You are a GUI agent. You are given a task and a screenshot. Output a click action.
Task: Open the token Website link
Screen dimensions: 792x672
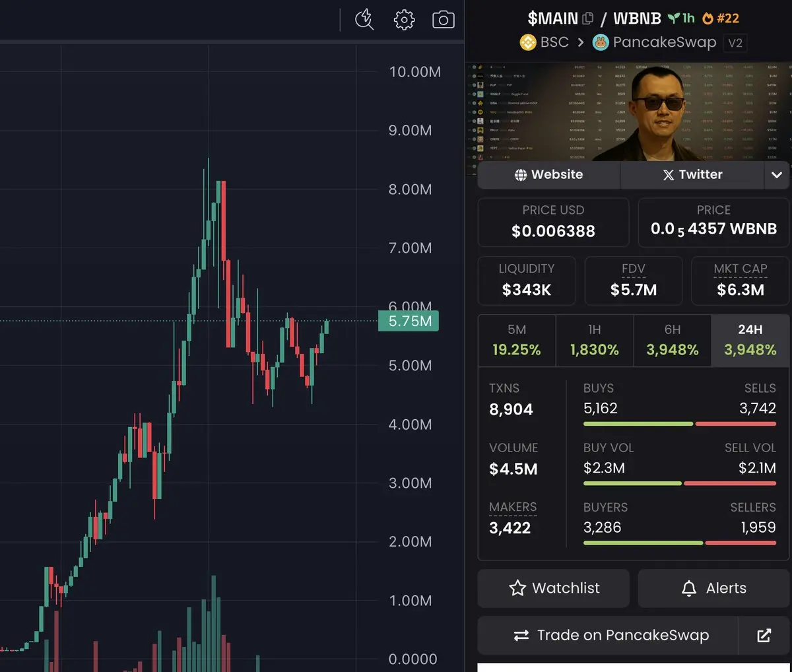click(x=549, y=175)
